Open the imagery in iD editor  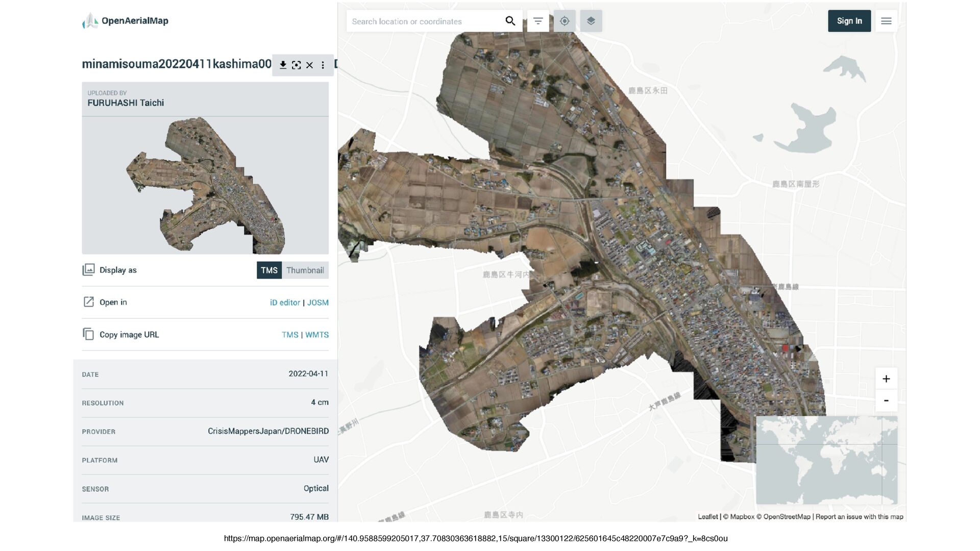pos(285,303)
